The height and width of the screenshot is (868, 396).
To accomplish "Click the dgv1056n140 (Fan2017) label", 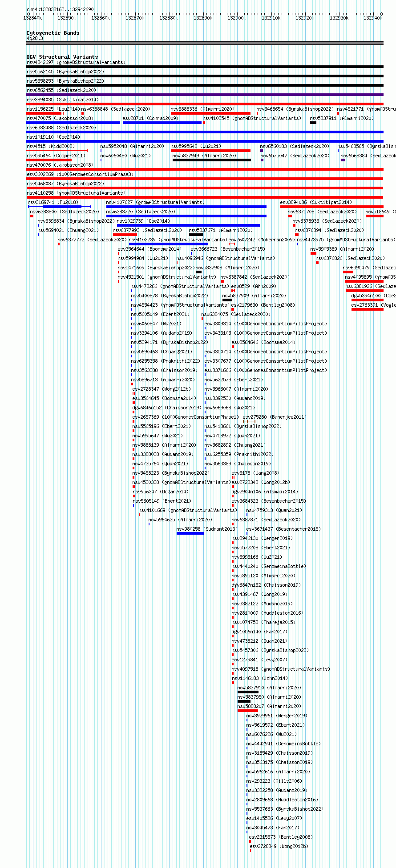I will click(259, 632).
